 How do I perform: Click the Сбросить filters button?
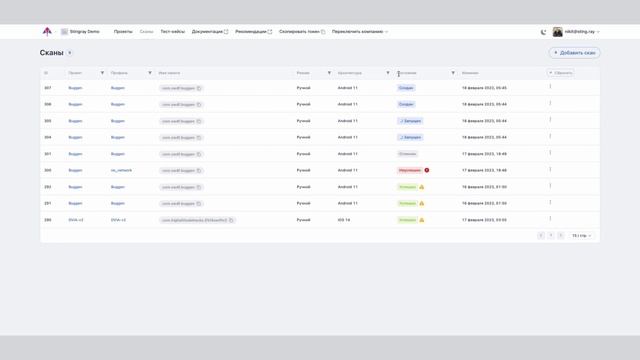click(560, 73)
